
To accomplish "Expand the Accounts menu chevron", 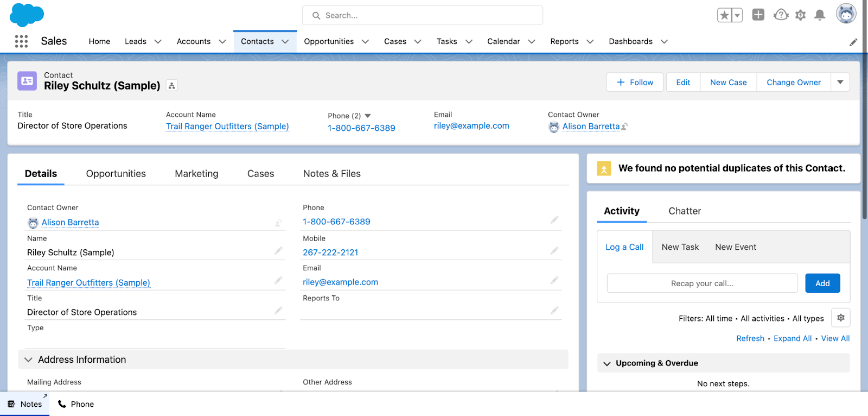I will tap(222, 42).
